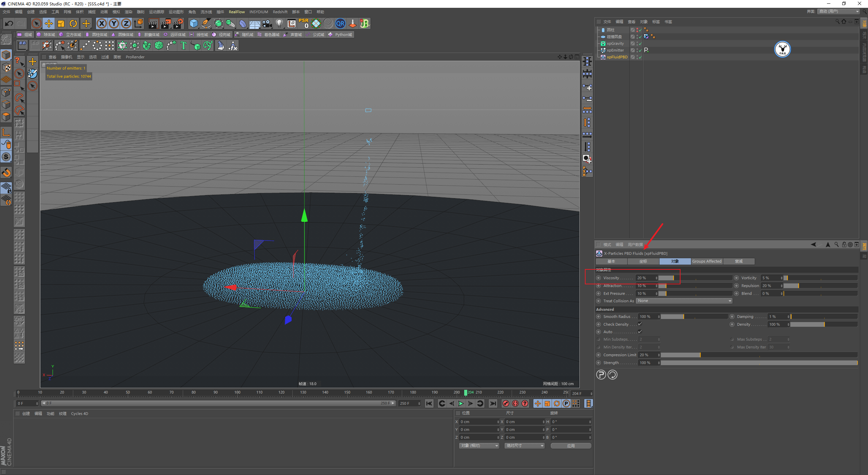Click the 应用 apply button
Image resolution: width=868 pixels, height=475 pixels.
[x=571, y=445]
